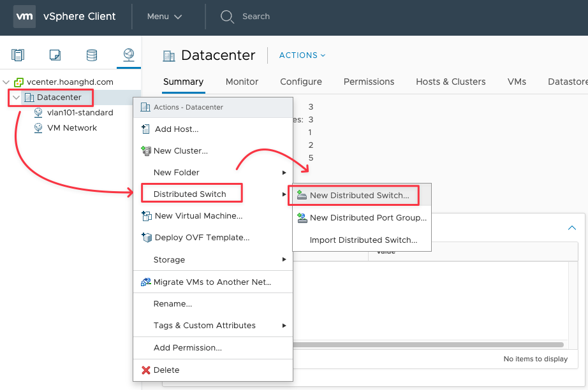Click the vm logo in header
Image resolution: width=588 pixels, height=390 pixels.
[x=24, y=17]
